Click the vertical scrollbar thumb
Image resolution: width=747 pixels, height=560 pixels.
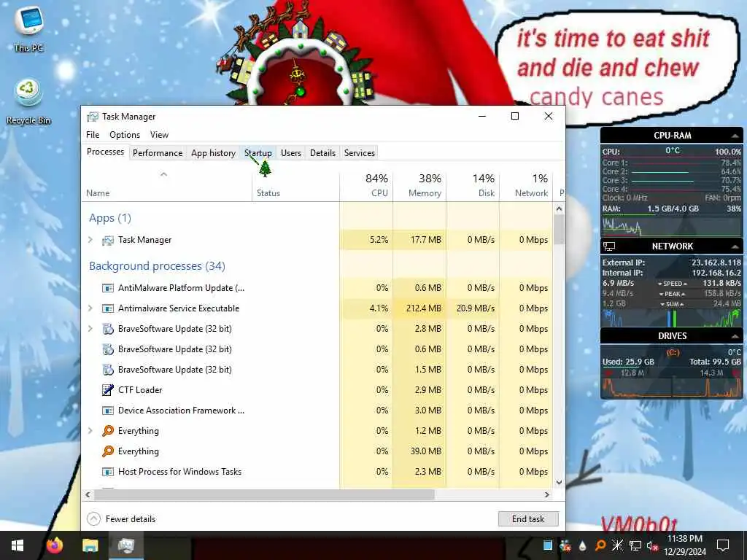(560, 230)
